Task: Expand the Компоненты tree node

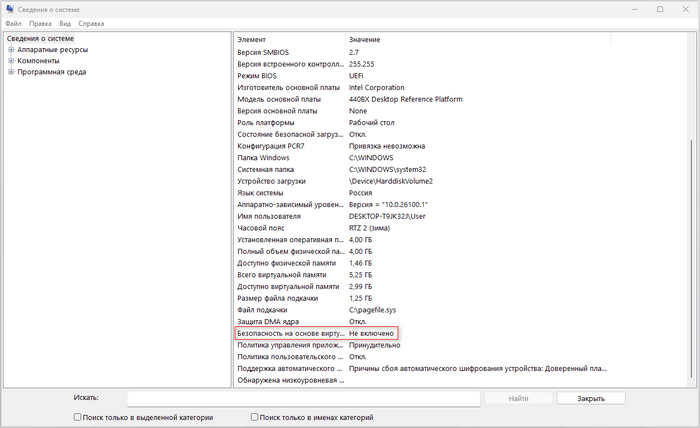Action: point(11,61)
